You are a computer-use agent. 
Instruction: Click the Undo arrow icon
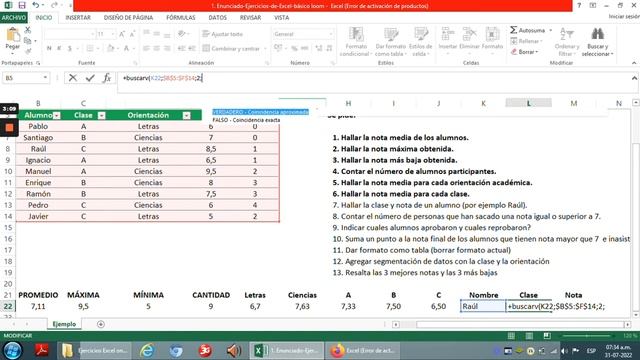click(x=36, y=5)
